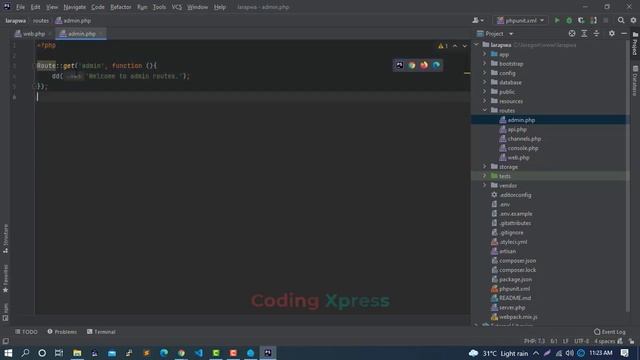Open the Event Log

[x=610, y=332]
